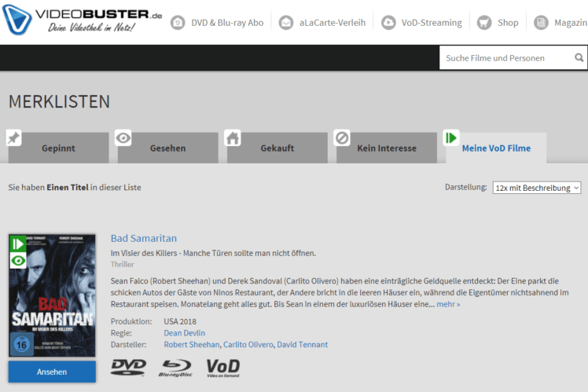The image size is (588, 392).
Task: Switch to the Gepinnt tab
Action: click(x=58, y=148)
